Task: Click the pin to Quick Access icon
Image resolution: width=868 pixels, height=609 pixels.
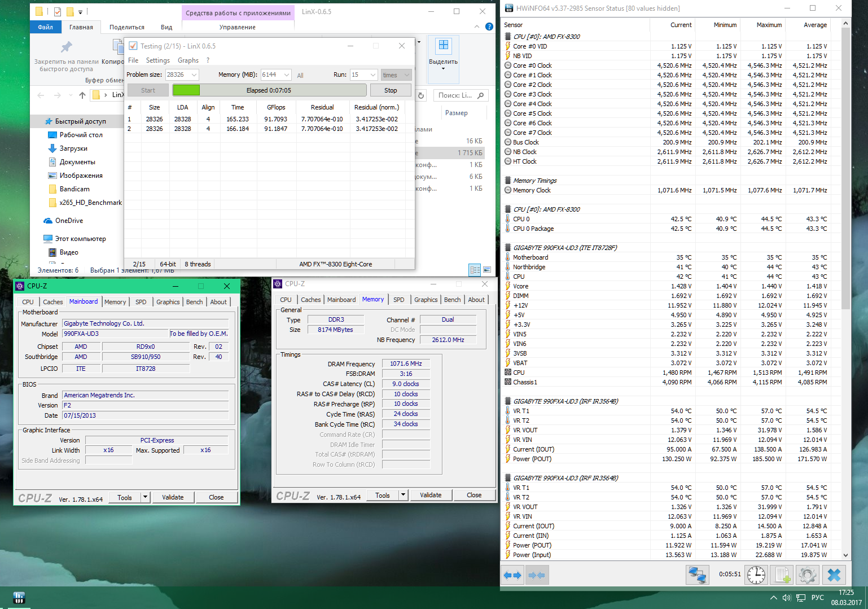Action: pyautogui.click(x=66, y=47)
